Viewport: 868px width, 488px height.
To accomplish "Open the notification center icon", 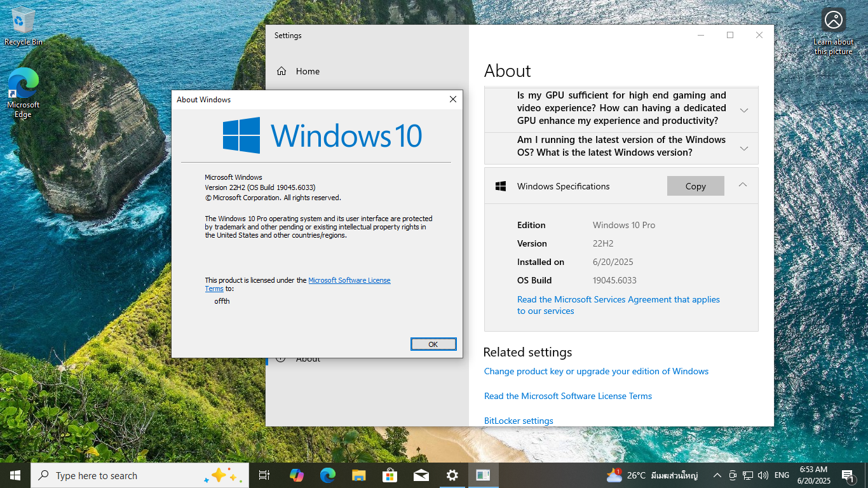I will pos(848,475).
